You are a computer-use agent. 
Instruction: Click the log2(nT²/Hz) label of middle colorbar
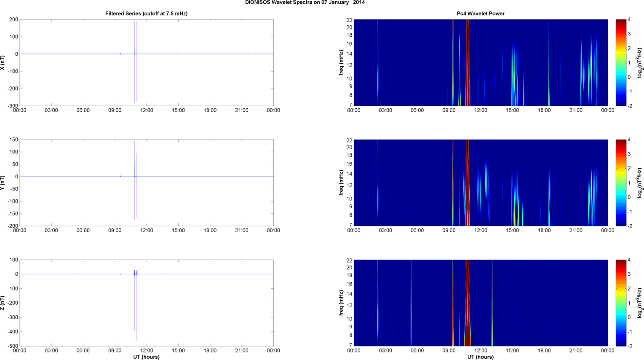click(640, 183)
